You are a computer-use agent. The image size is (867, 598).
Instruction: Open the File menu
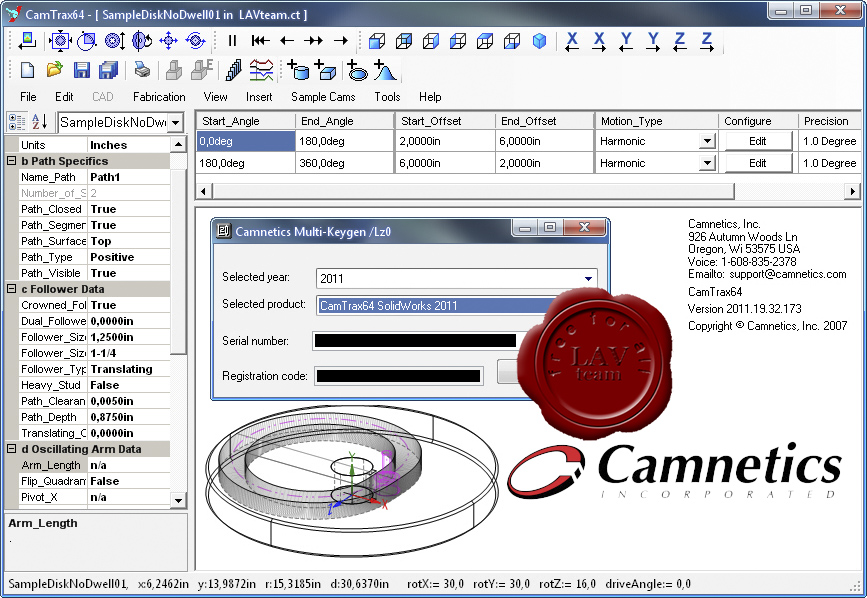pos(28,97)
